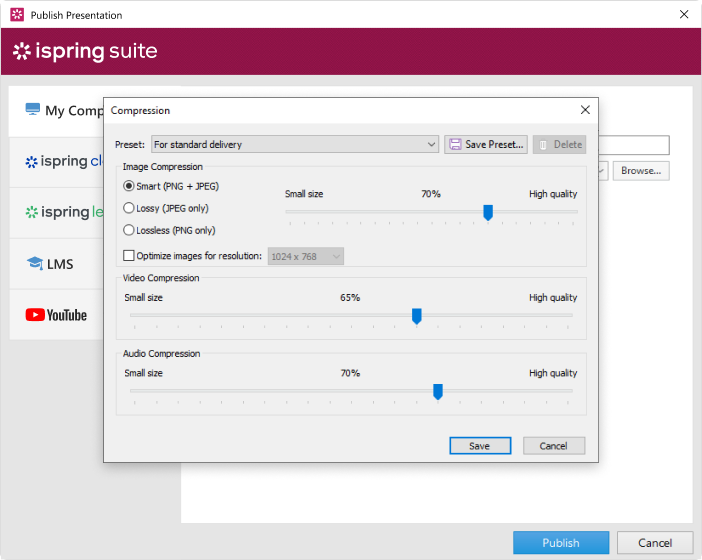
Task: Switch to the iSpring Learn tab
Action: pyautogui.click(x=57, y=213)
